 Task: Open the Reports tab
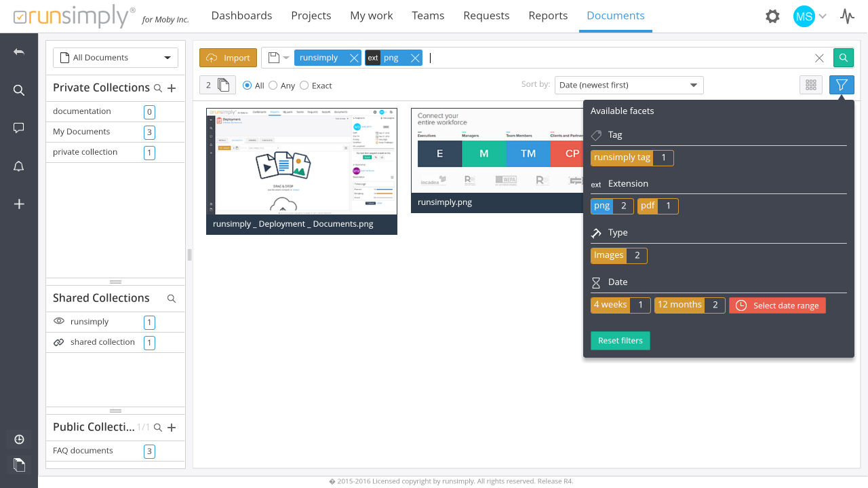point(548,16)
